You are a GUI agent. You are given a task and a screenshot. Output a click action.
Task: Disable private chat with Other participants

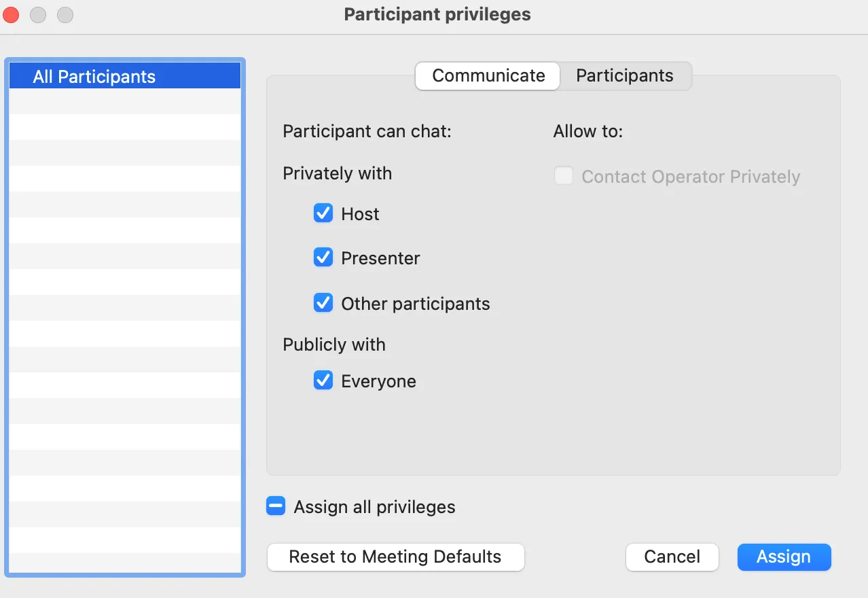click(323, 303)
